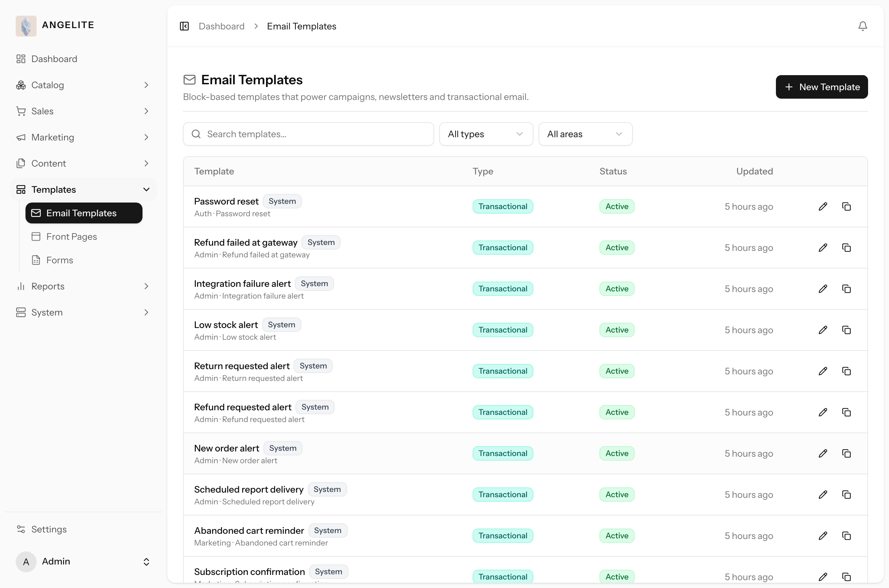
Task: Open Front Pages in the sidebar
Action: point(84,237)
